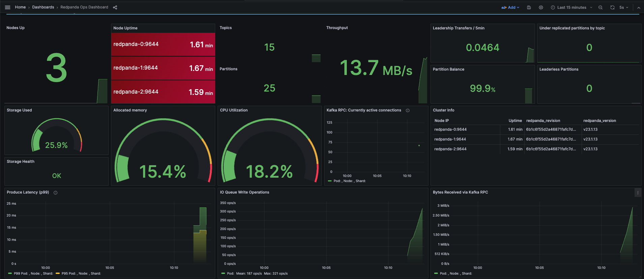Open the Node Uptime panel title menu
The image size is (644, 279).
(x=125, y=28)
